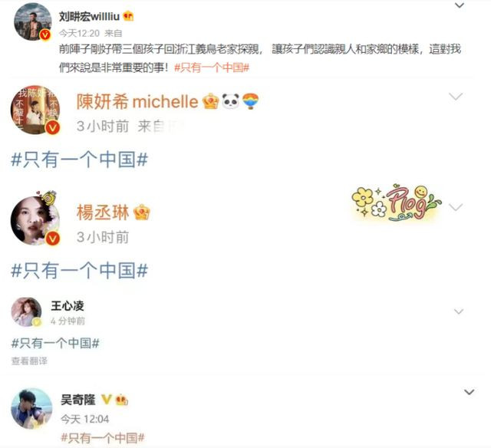Expand post options for 刘畊宏willliu's post

pos(460,5)
